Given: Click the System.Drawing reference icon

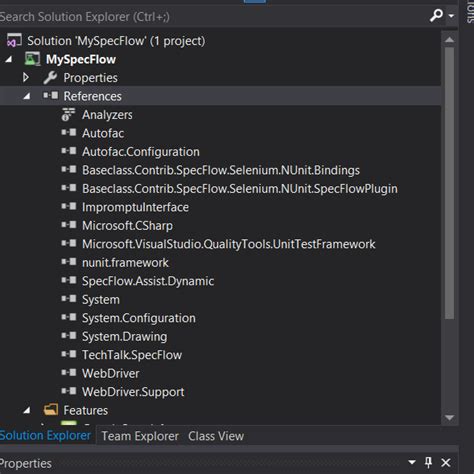Looking at the screenshot, I should (x=69, y=335).
